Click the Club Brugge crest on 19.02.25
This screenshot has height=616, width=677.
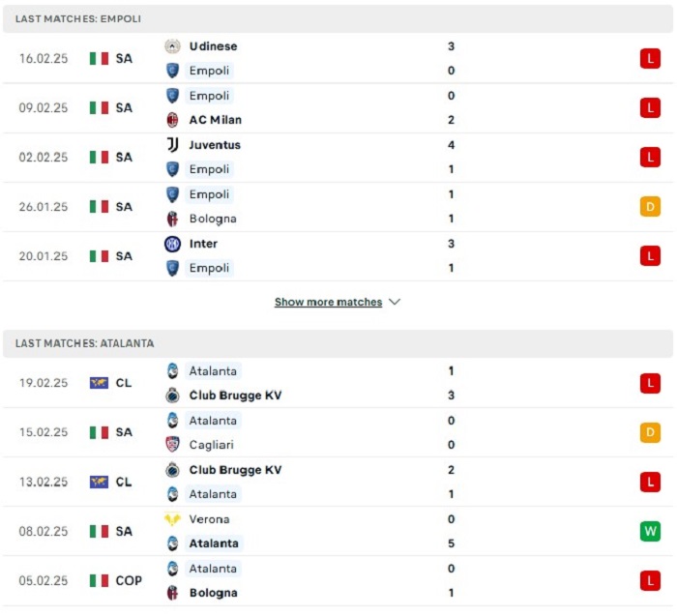(x=172, y=395)
